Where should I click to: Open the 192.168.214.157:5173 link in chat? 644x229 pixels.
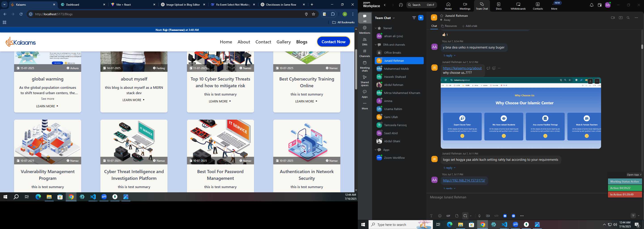tap(464, 180)
